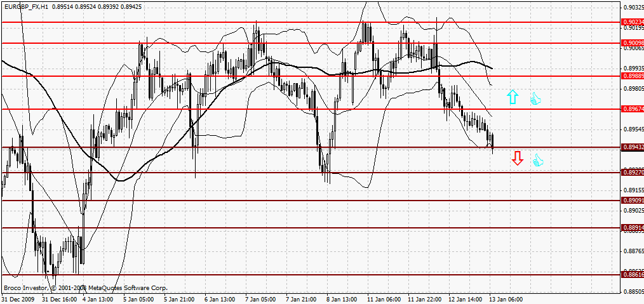
Task: Click the 12 Jan 14:00 time axis label
Action: pos(466,300)
